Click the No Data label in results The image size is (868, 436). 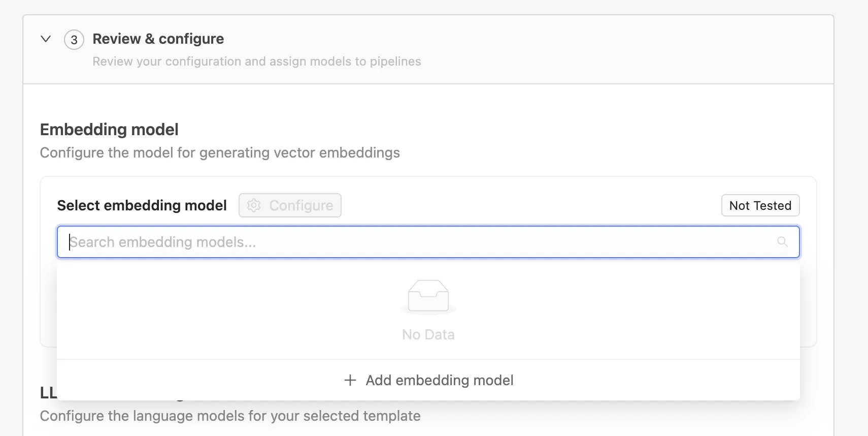428,334
